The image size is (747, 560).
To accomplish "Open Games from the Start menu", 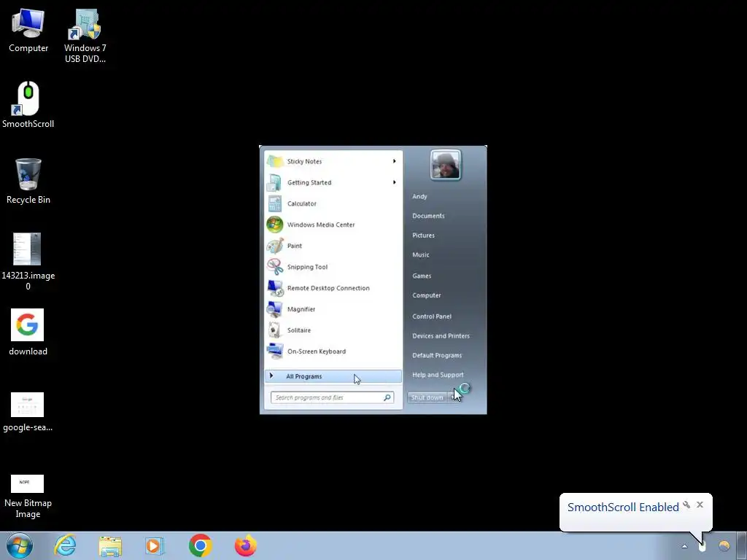I will coord(422,276).
